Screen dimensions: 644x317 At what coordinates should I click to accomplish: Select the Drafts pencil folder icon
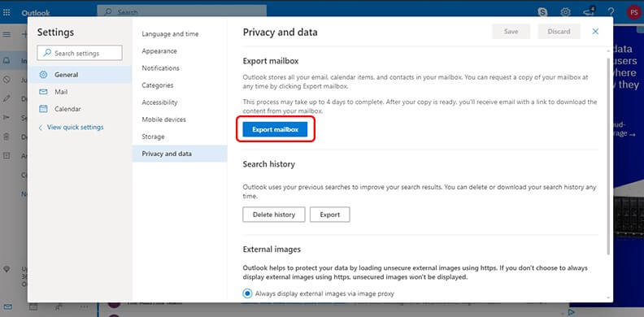pos(7,98)
